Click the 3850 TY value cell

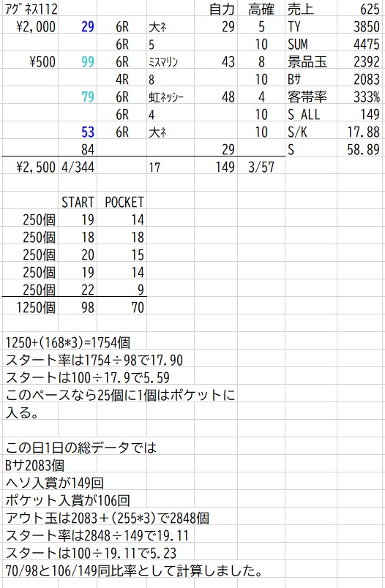click(x=361, y=26)
